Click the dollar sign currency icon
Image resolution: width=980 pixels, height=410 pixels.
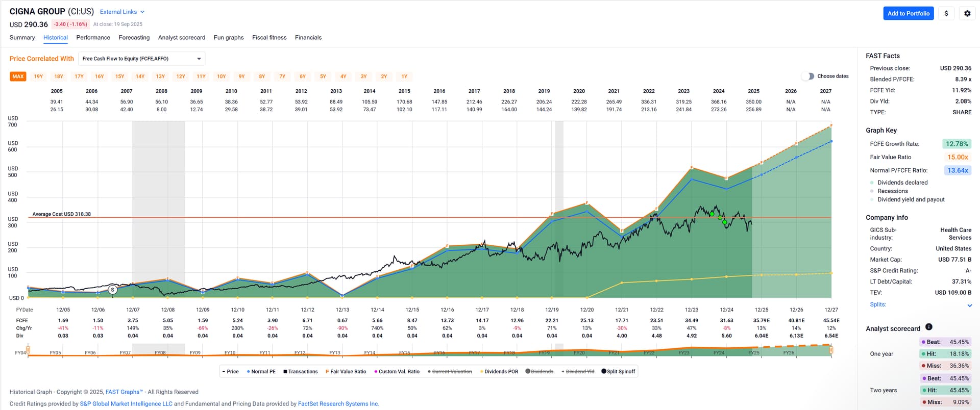click(x=946, y=14)
